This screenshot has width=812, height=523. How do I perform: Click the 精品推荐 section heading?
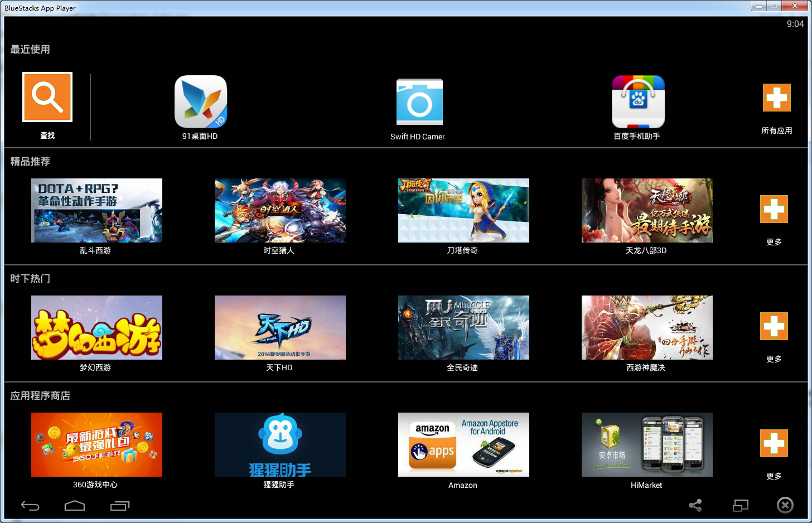point(30,161)
